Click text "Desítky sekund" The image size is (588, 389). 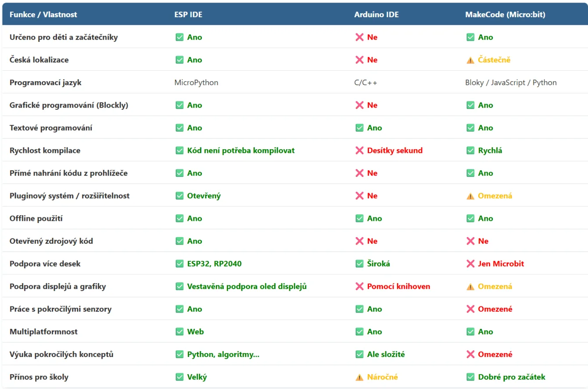pyautogui.click(x=395, y=151)
